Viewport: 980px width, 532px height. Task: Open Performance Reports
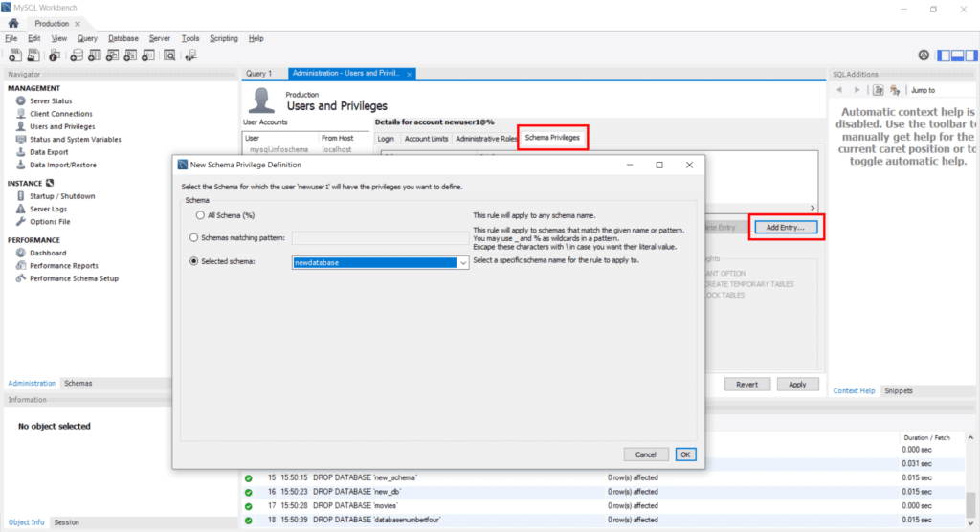click(64, 266)
